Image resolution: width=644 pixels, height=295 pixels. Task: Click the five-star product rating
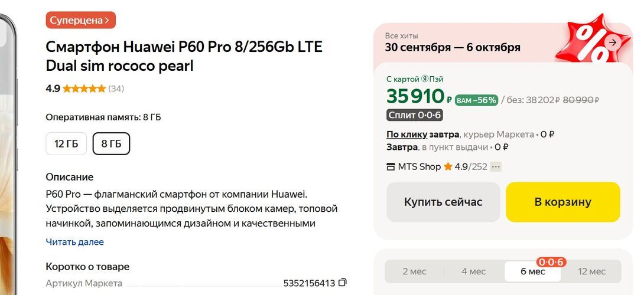(84, 89)
